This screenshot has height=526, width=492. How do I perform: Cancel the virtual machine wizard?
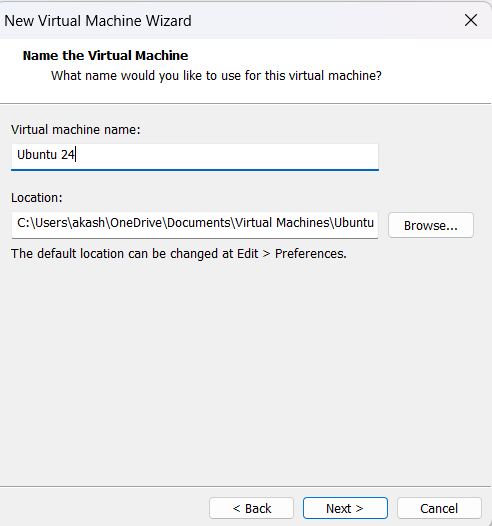pos(439,508)
